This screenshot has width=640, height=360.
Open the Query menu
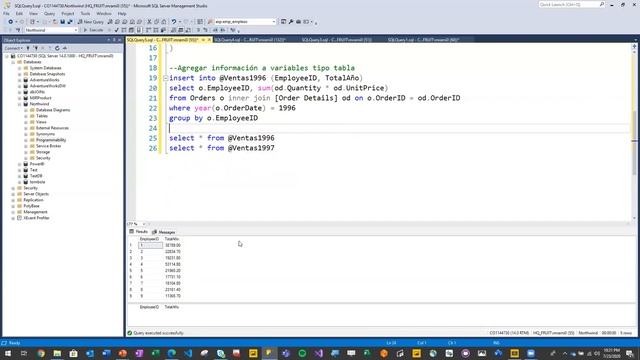[49, 13]
